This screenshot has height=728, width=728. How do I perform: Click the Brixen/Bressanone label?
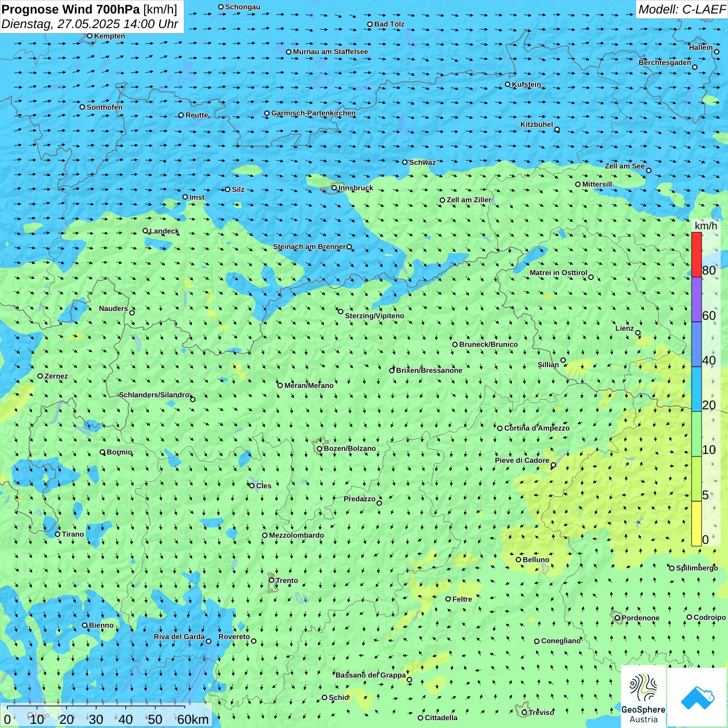click(429, 370)
